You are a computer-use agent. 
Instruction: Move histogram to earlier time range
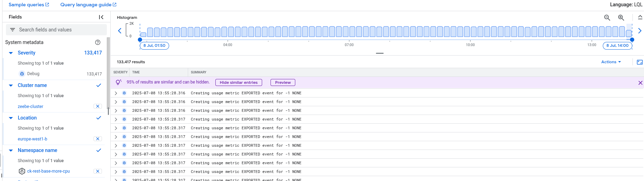point(120,31)
